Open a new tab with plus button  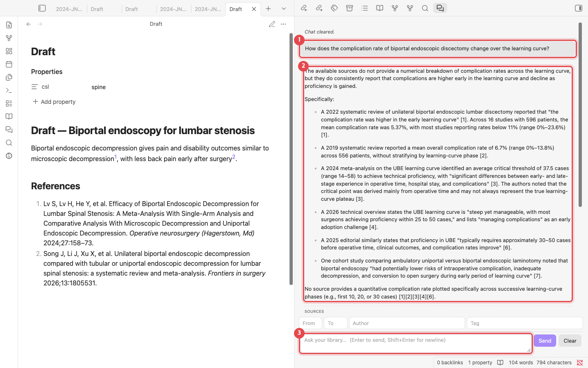click(268, 9)
